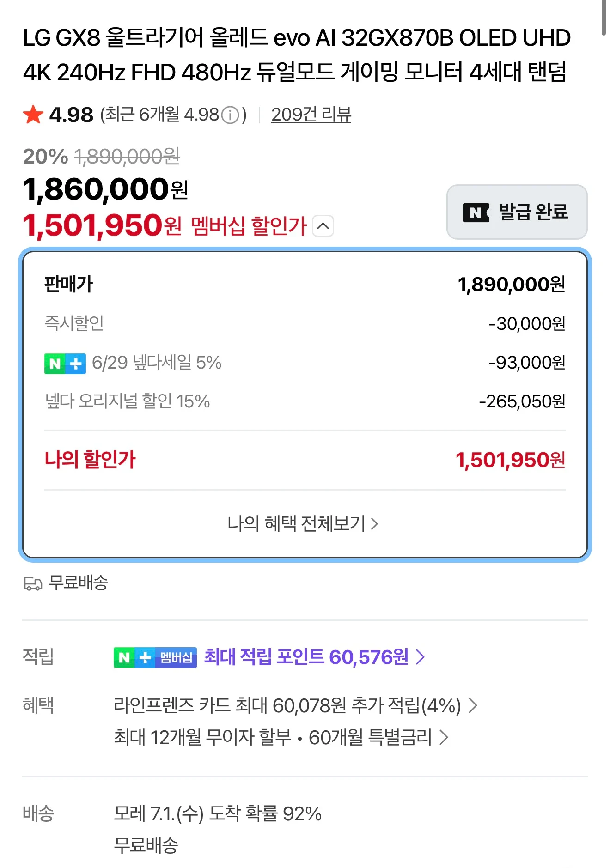Click the page scrollbar thumb
Screen dimensions: 610x868
(x=604, y=18)
